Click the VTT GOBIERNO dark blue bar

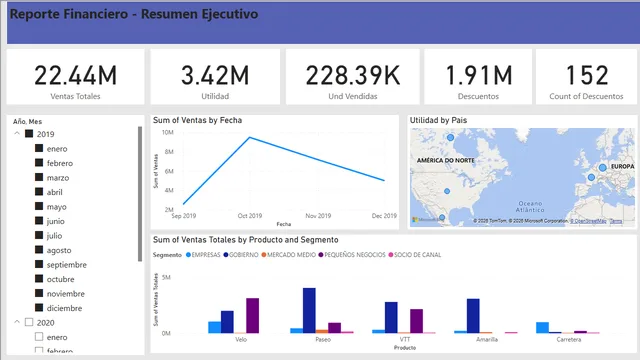click(391, 318)
